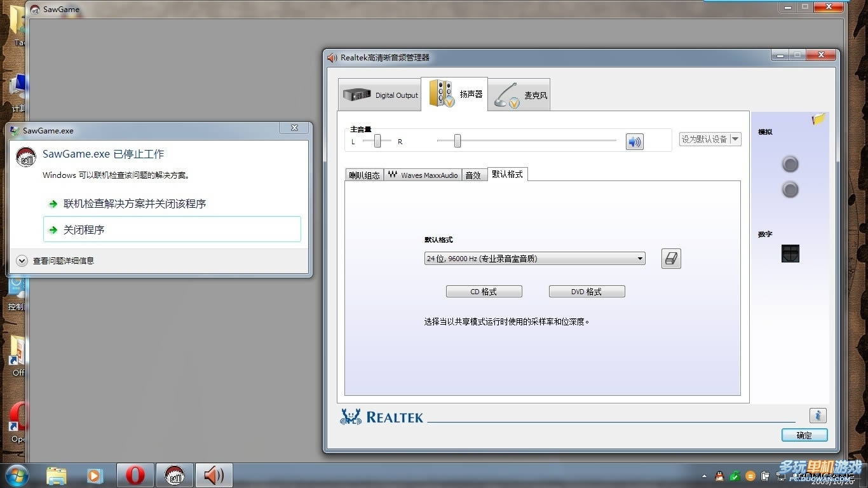Click the digital output connector icon
Viewport: 868px width, 488px height.
tap(790, 254)
